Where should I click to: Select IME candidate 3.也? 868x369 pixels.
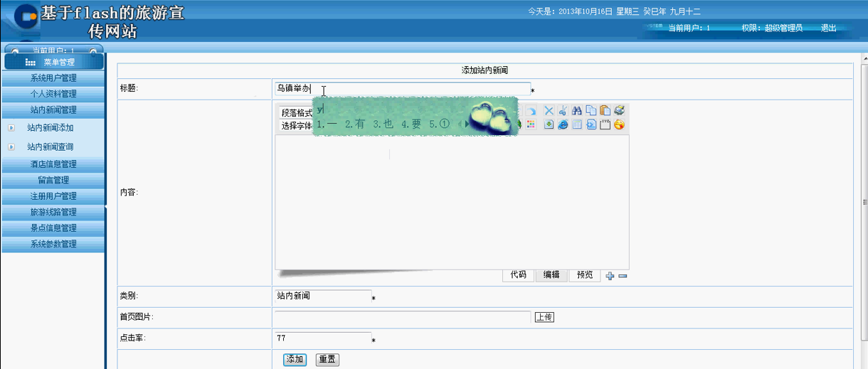pos(383,124)
